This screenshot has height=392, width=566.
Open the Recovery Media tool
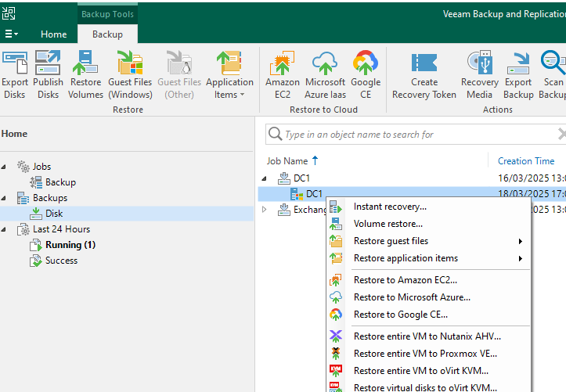tap(479, 75)
